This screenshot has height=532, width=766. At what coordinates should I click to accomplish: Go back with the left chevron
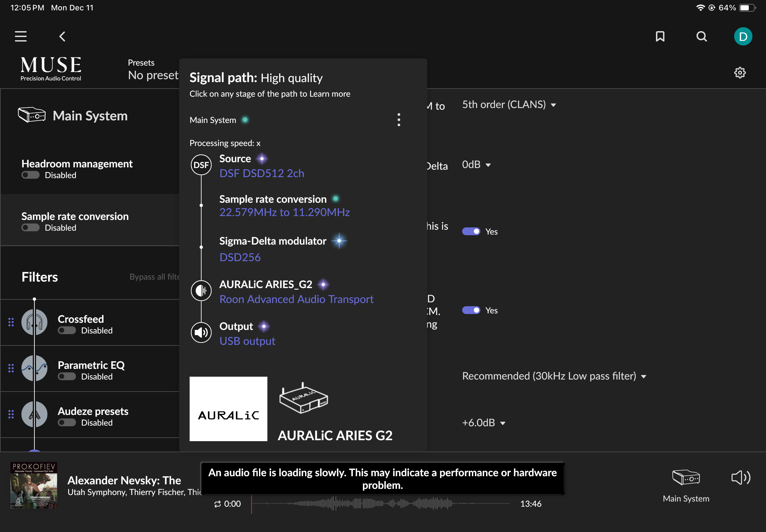coord(62,36)
